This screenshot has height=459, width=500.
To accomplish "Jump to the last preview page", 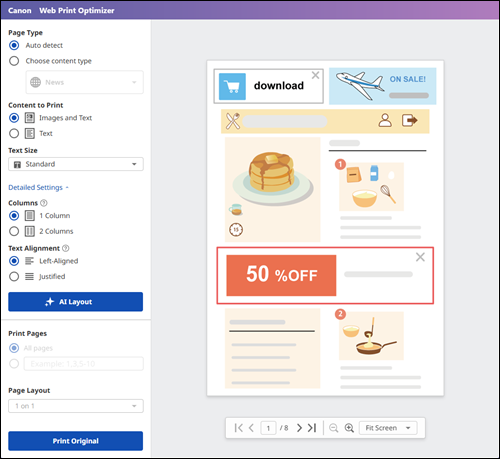I will (x=312, y=428).
